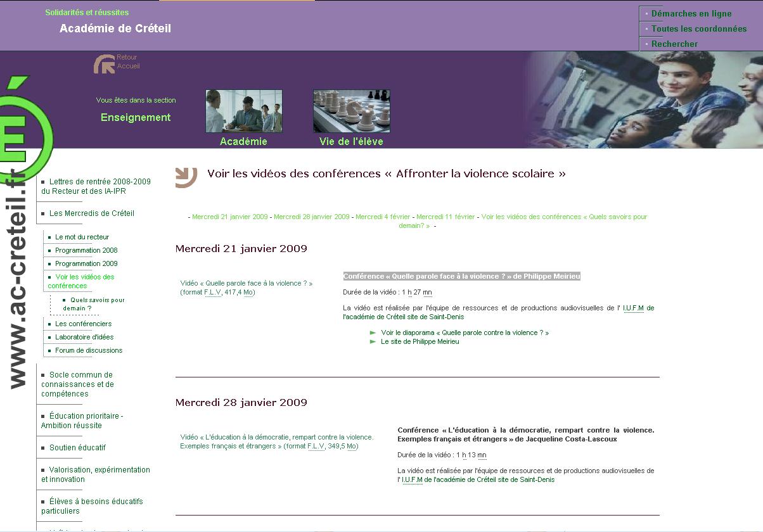Select Toutes les coordonnées menu item
Screen dimensions: 763x532
coord(698,28)
